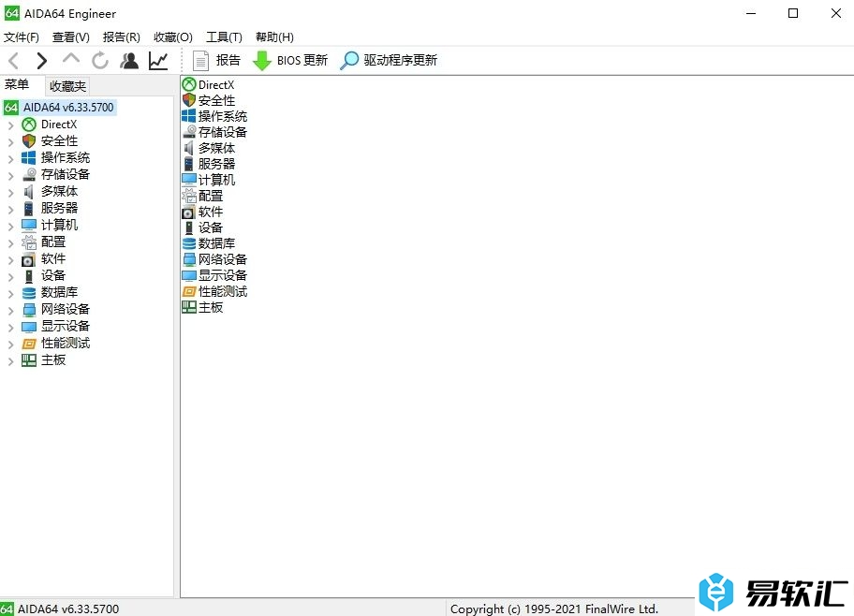This screenshot has width=854, height=616.
Task: Expand 操作系统 node in left tree
Action: pos(11,159)
